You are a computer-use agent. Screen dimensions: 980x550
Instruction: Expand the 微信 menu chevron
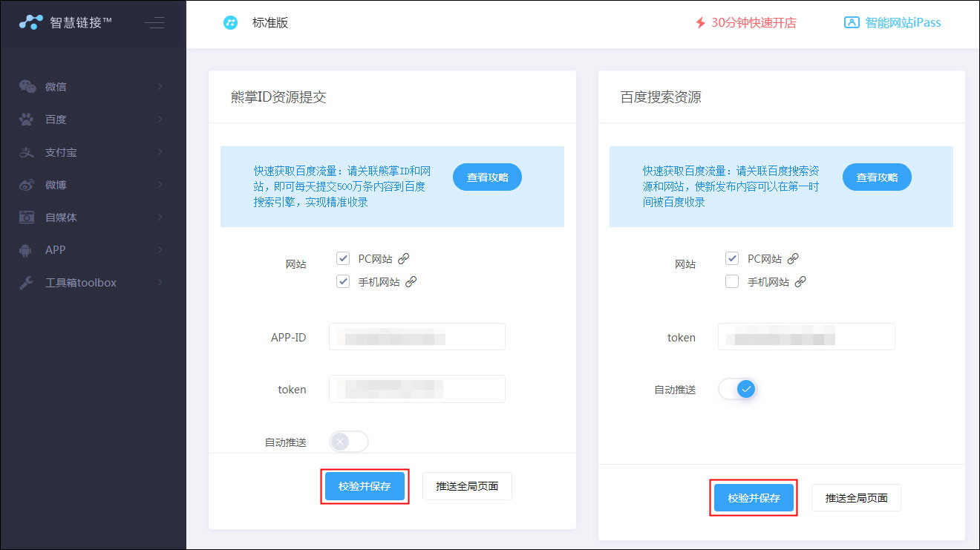160,87
